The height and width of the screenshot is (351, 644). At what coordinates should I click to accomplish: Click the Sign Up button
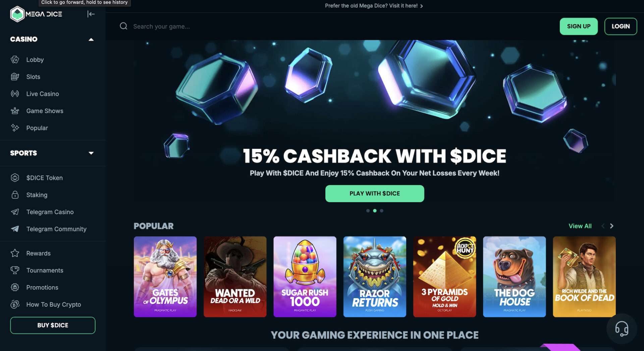(x=579, y=26)
